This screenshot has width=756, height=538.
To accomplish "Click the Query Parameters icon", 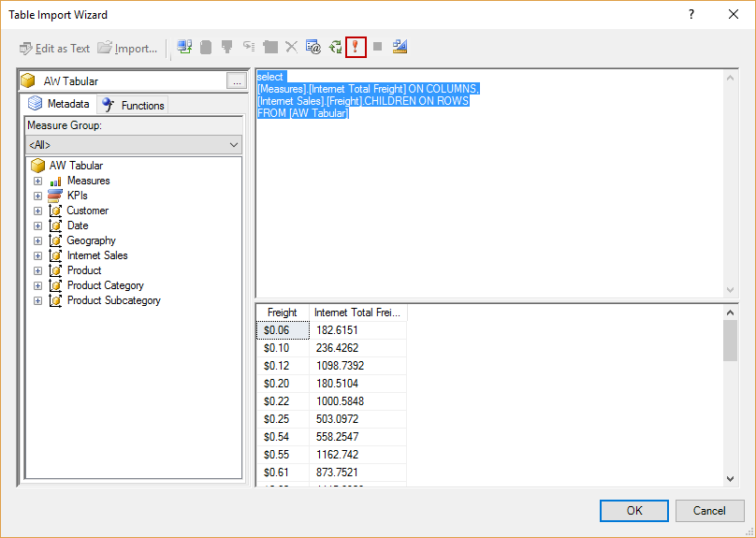I will pos(313,47).
